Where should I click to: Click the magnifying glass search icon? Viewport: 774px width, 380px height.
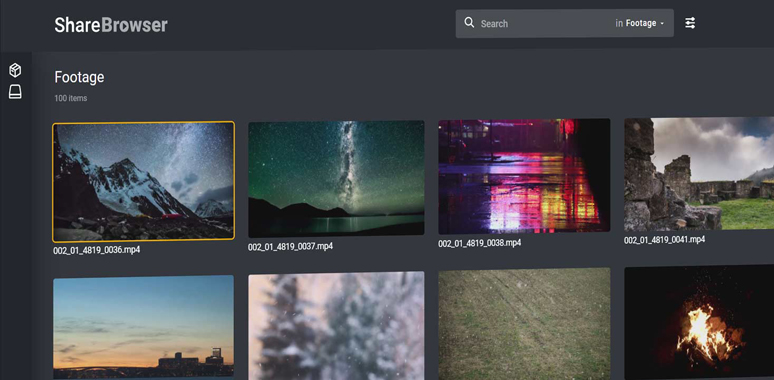pos(469,23)
